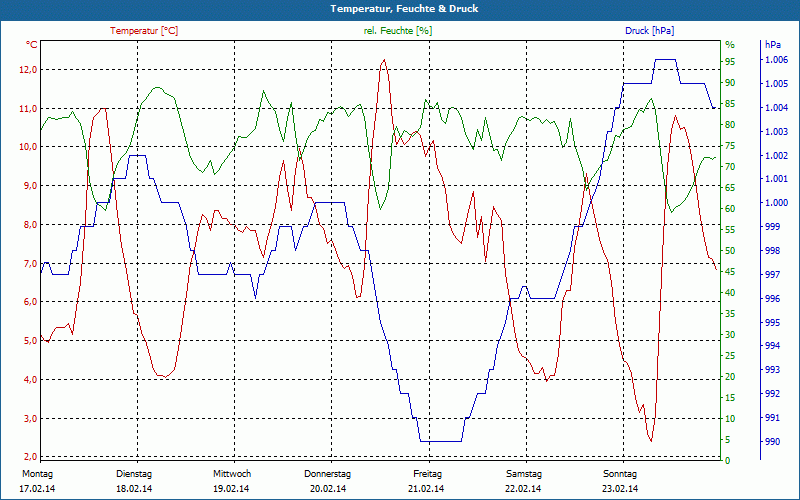
Task: Click the '8,0' temperature axis value
Action: (30, 224)
